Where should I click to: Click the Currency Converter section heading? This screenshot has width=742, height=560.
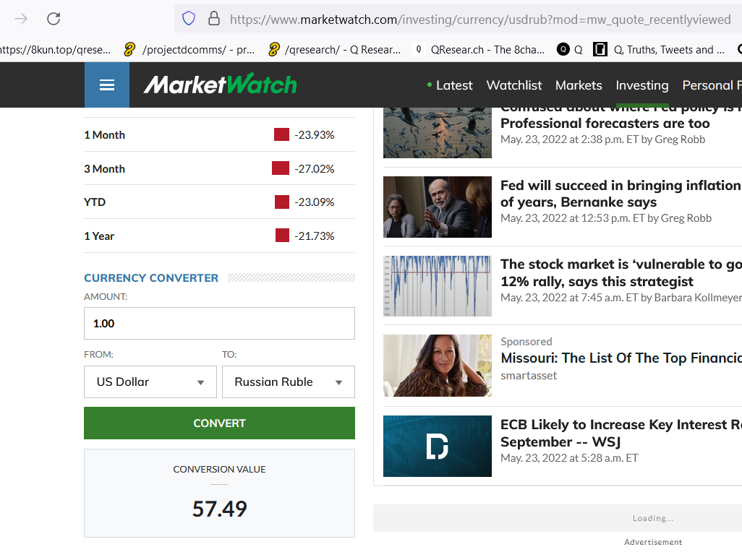tap(151, 278)
